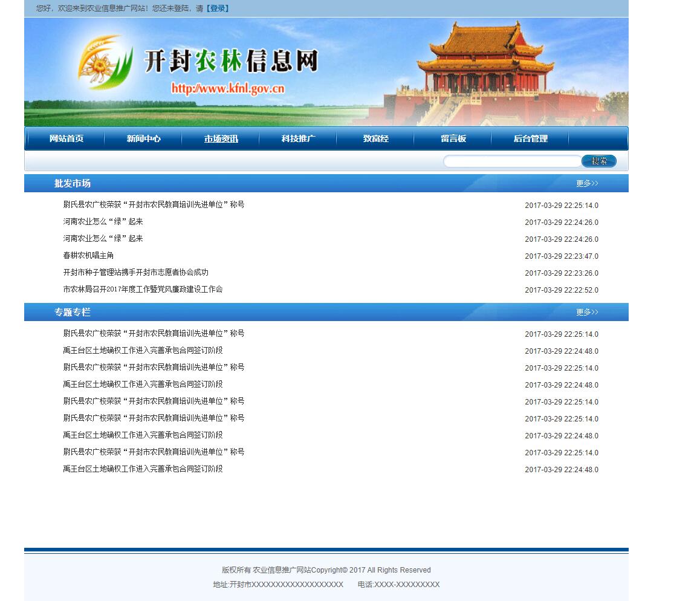The width and height of the screenshot is (700, 601).
Task: Open the 留言板 message board
Action: [453, 138]
